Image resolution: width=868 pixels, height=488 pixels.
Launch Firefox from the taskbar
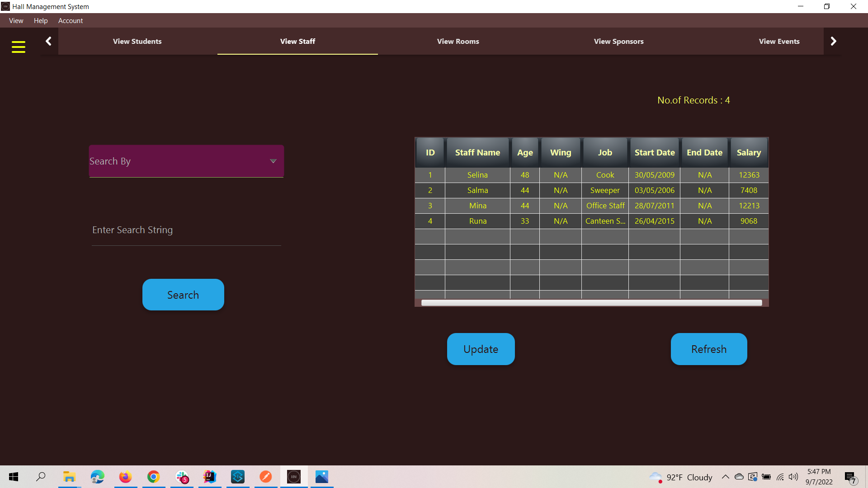tap(125, 477)
